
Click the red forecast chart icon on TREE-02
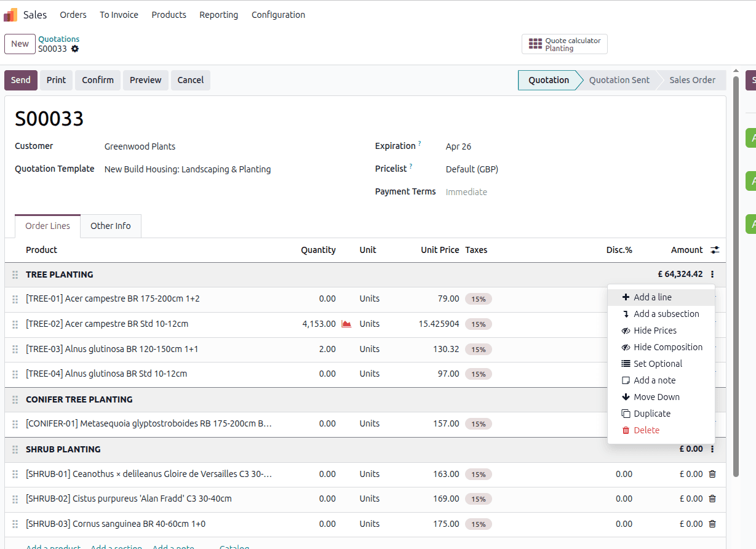point(346,324)
